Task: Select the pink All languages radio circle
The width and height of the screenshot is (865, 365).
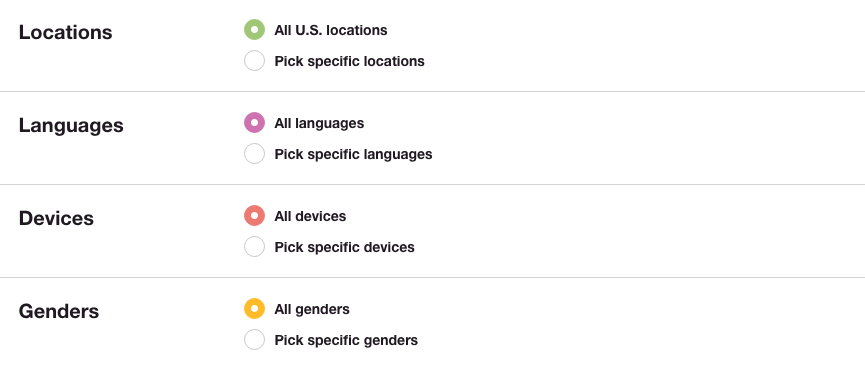Action: [254, 122]
